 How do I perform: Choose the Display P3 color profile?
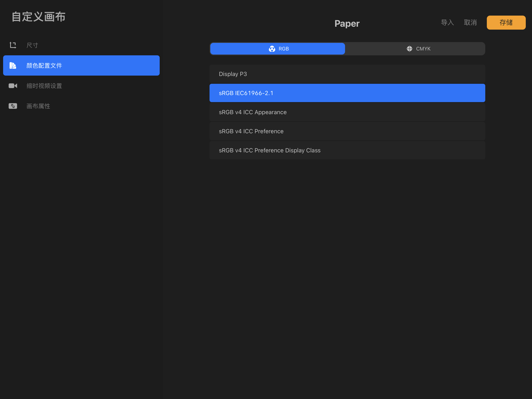click(x=347, y=74)
